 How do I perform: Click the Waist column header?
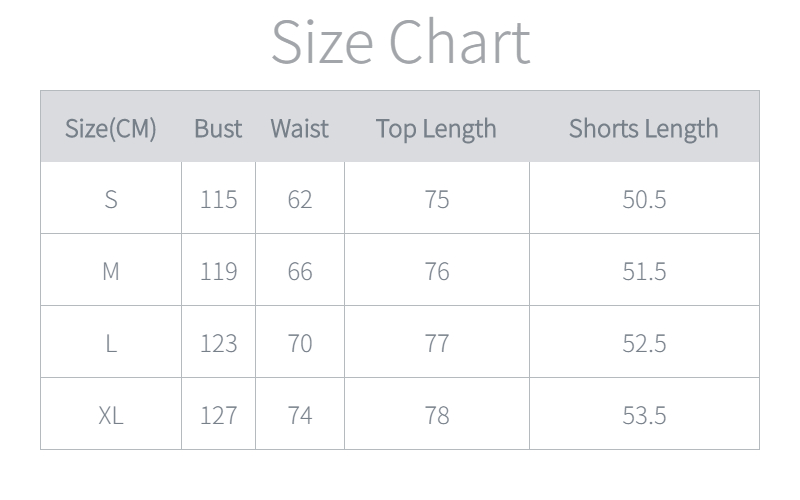pos(299,128)
